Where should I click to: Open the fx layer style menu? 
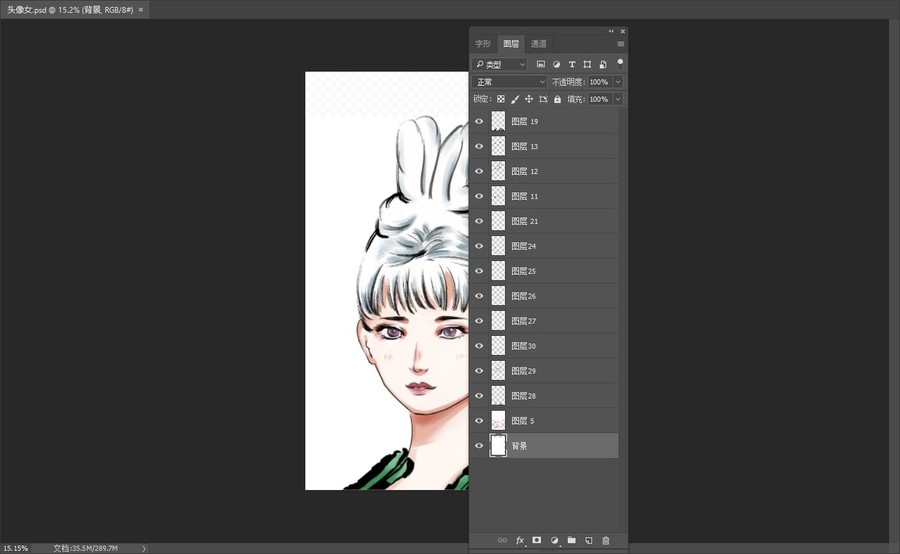tap(520, 540)
